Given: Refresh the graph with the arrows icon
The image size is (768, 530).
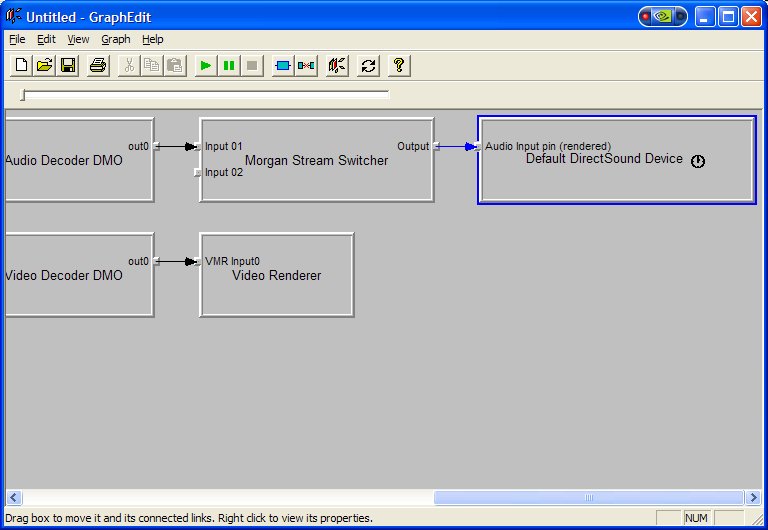Looking at the screenshot, I should (368, 65).
